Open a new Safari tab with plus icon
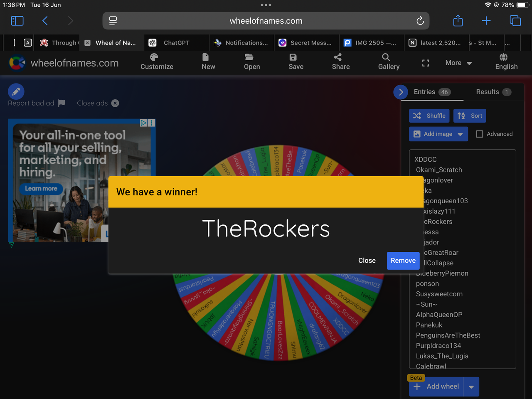 tap(486, 21)
